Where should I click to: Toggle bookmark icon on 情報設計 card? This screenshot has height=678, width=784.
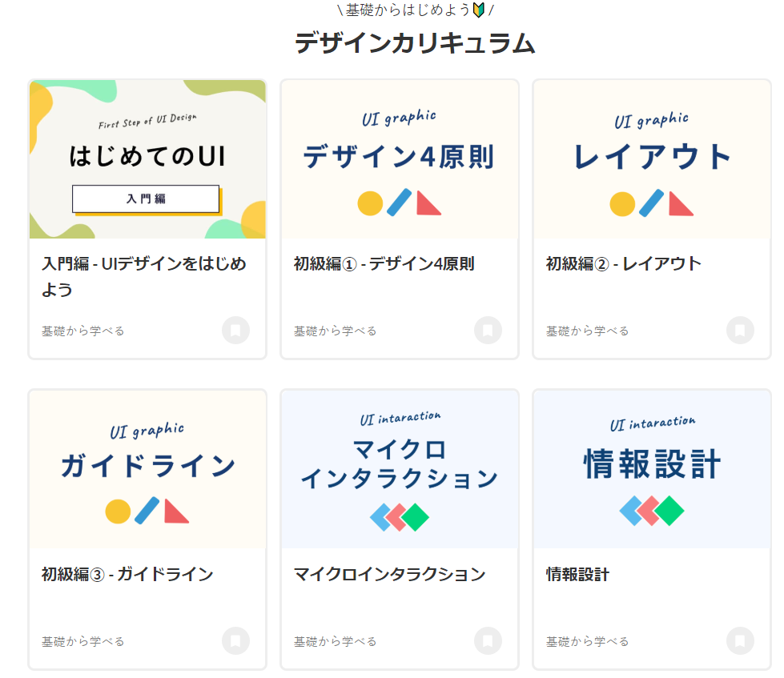[x=740, y=641]
